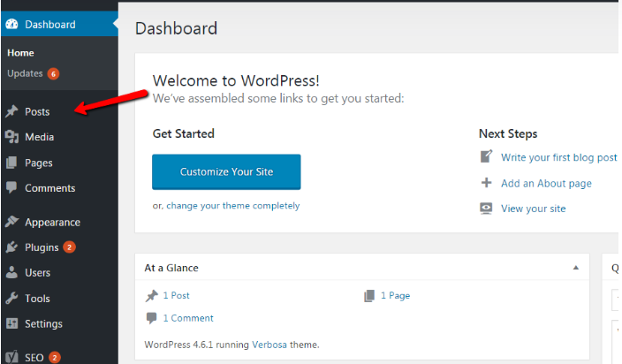The width and height of the screenshot is (622, 364).
Task: Click Write your first blog post link
Action: (x=558, y=157)
